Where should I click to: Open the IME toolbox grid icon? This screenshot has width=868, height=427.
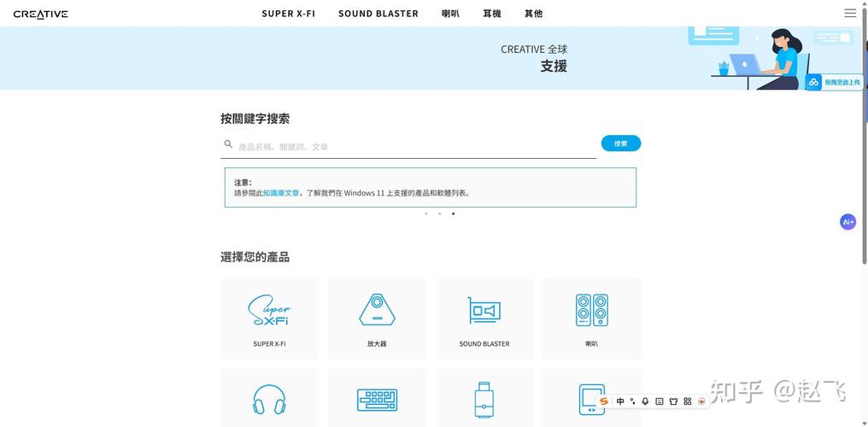click(x=688, y=401)
